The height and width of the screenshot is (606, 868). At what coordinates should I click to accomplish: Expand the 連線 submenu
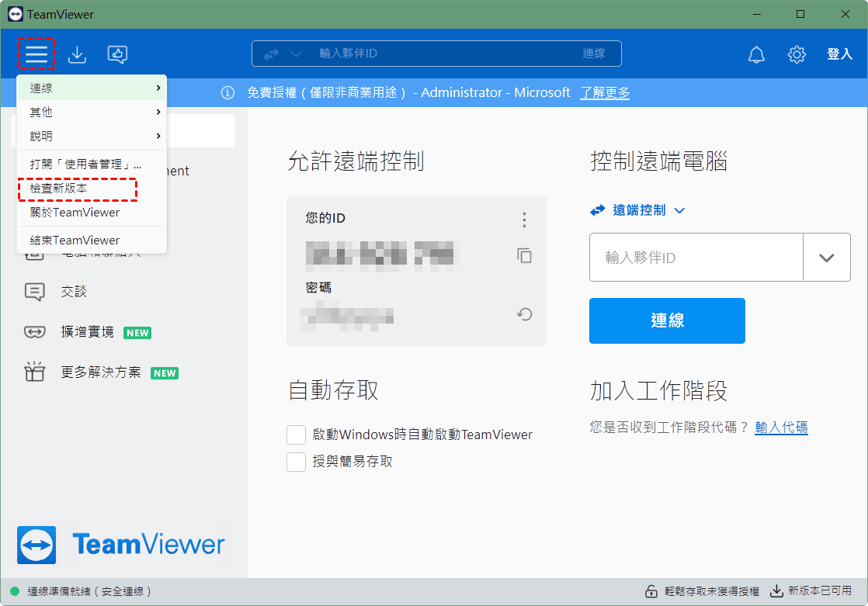tap(92, 88)
